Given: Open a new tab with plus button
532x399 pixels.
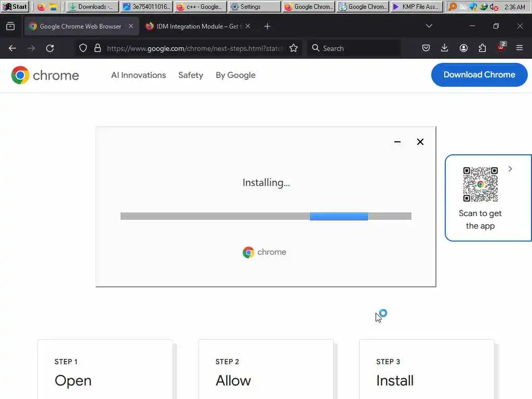Looking at the screenshot, I should 268,26.
